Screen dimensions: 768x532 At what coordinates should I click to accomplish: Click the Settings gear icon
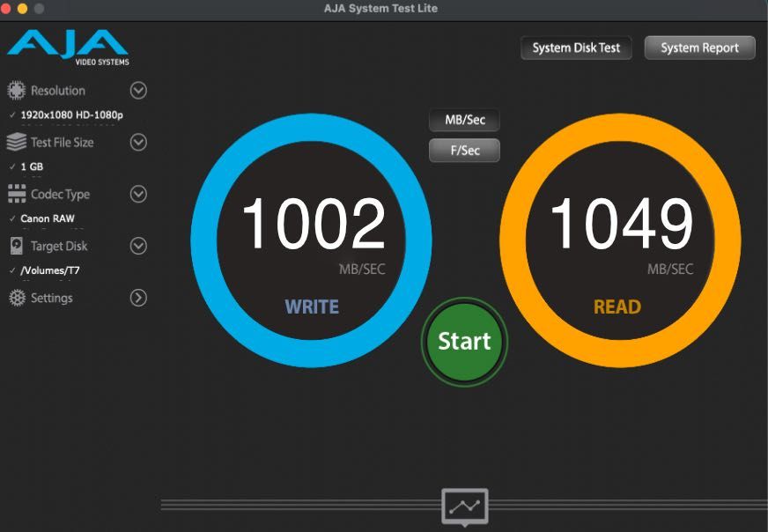pos(17,298)
